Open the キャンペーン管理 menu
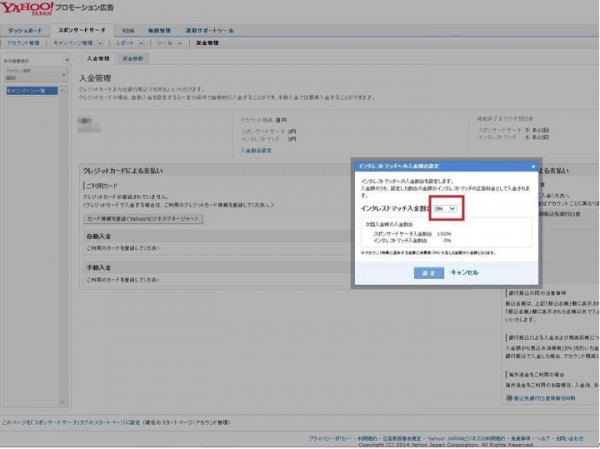 (x=73, y=43)
